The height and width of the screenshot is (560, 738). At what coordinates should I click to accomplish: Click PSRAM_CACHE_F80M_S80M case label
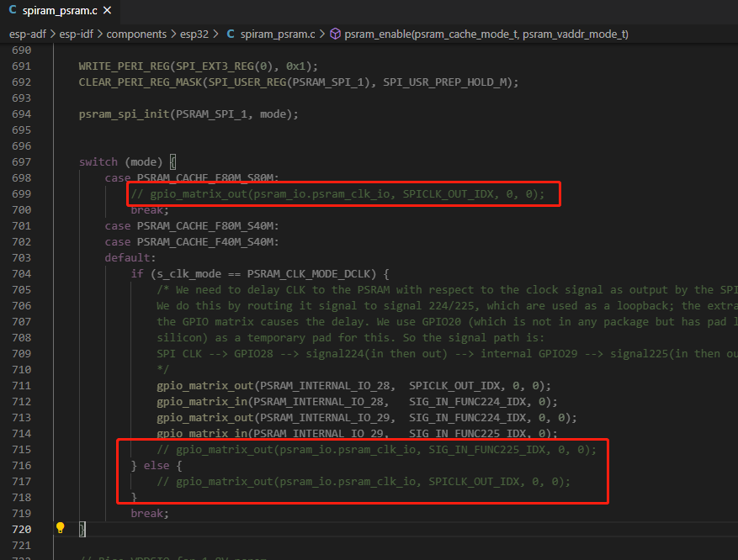click(x=204, y=178)
